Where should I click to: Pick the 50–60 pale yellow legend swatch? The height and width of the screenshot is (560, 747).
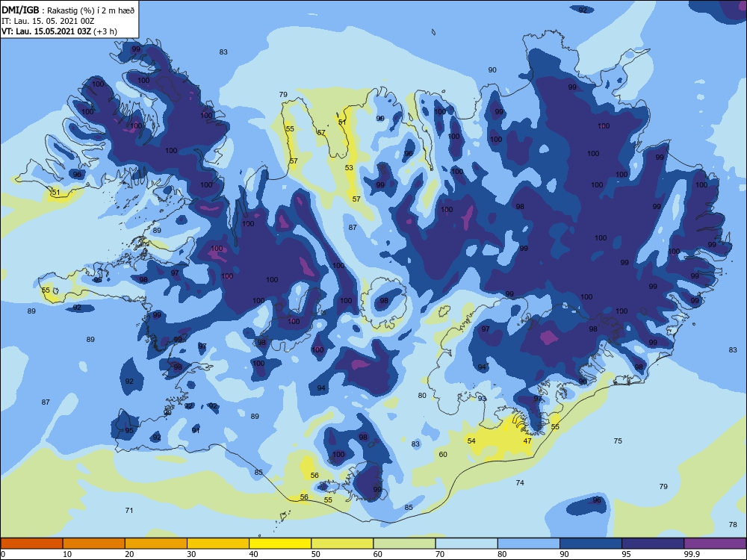pos(343,544)
